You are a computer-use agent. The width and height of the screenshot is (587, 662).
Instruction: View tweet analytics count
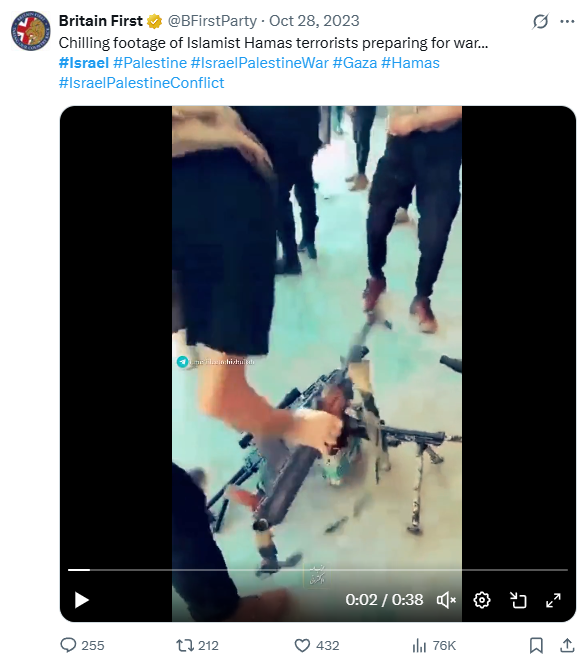click(434, 646)
